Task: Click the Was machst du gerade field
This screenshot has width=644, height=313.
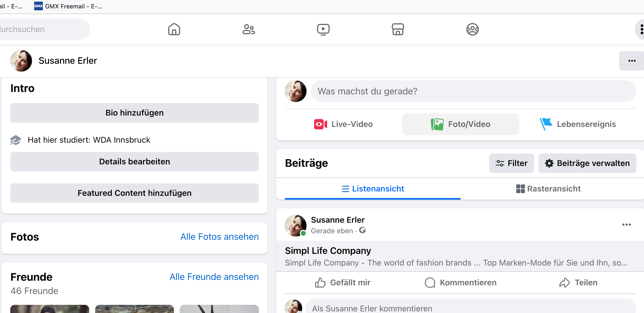Action: click(x=473, y=91)
